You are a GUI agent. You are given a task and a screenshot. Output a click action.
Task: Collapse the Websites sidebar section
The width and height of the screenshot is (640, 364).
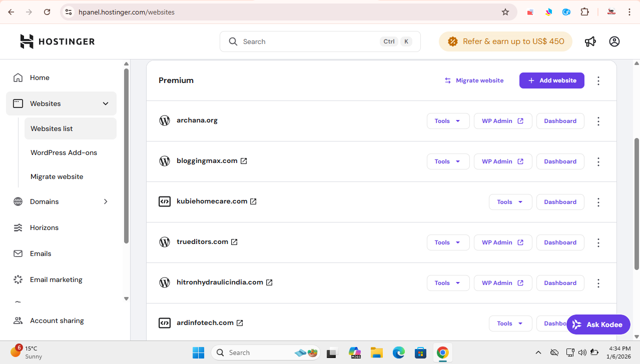(106, 103)
